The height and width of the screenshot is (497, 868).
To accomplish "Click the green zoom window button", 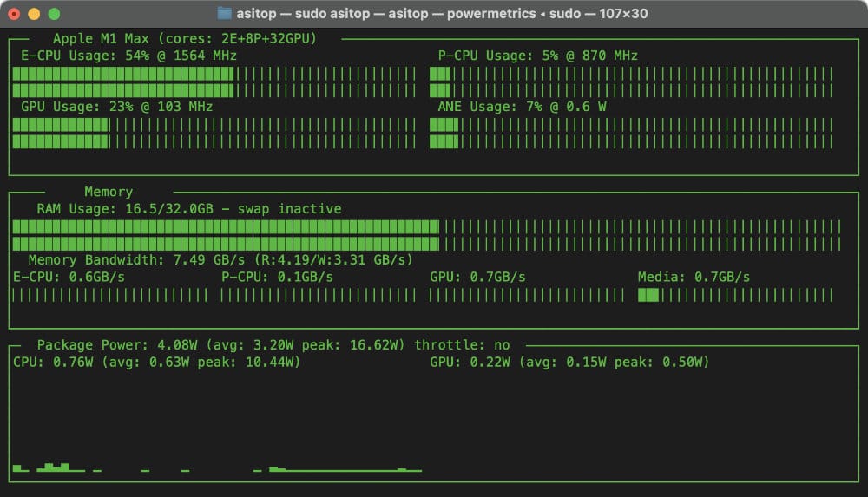I will 54,14.
